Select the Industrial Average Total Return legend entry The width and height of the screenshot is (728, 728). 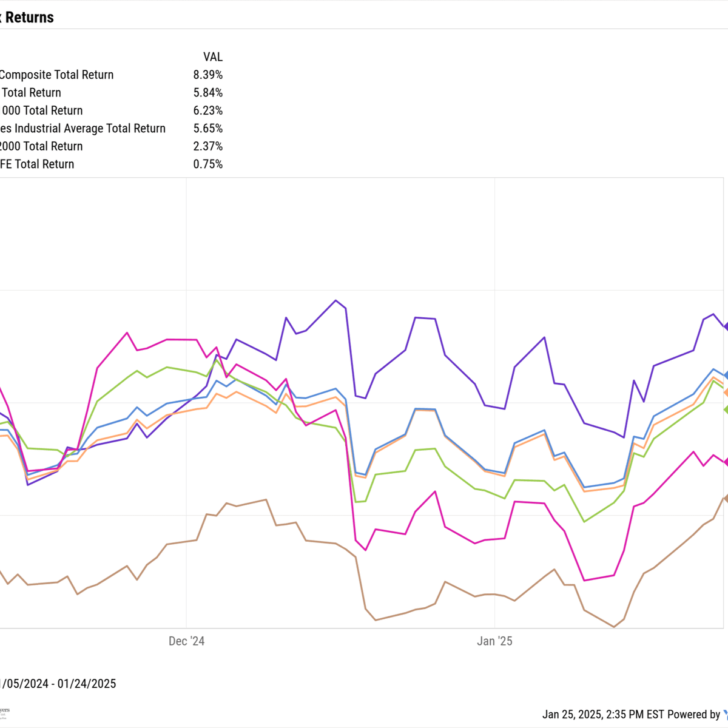tap(83, 128)
